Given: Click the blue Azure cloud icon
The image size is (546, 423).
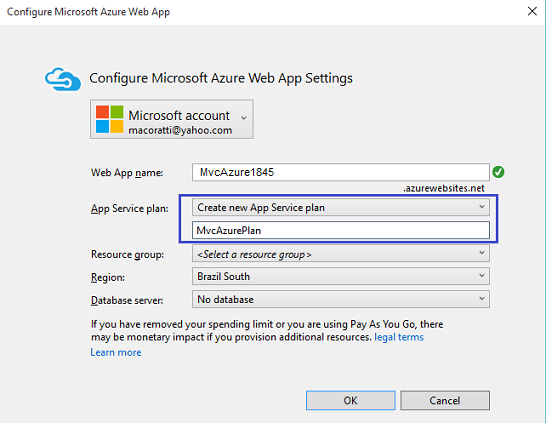Looking at the screenshot, I should tap(63, 79).
